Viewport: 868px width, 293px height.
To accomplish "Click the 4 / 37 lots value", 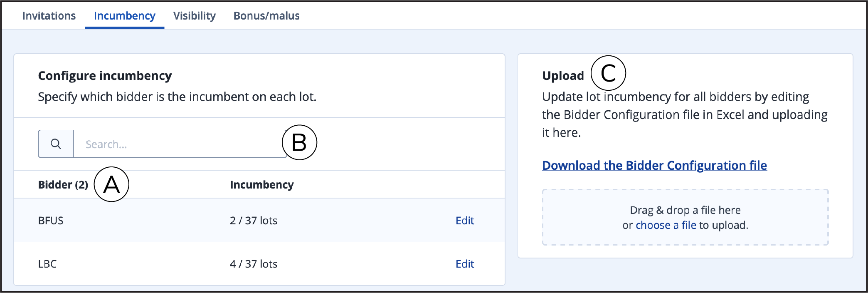I will [254, 264].
